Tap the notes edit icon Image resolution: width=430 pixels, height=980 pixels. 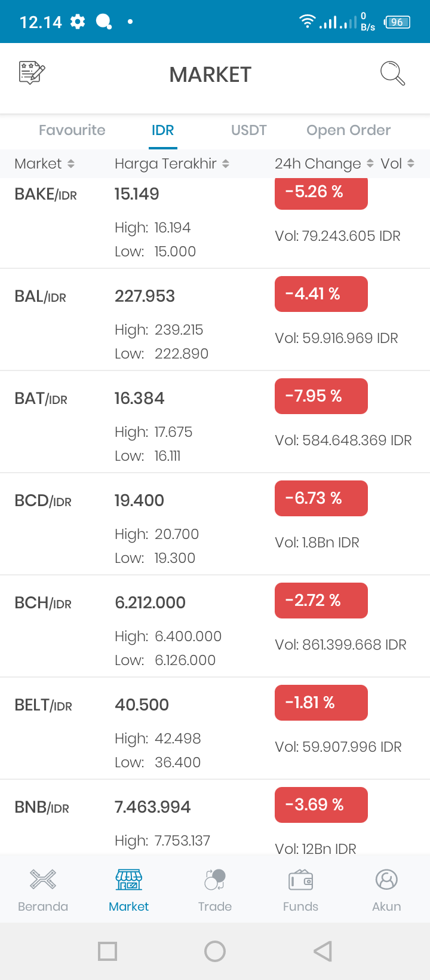32,73
